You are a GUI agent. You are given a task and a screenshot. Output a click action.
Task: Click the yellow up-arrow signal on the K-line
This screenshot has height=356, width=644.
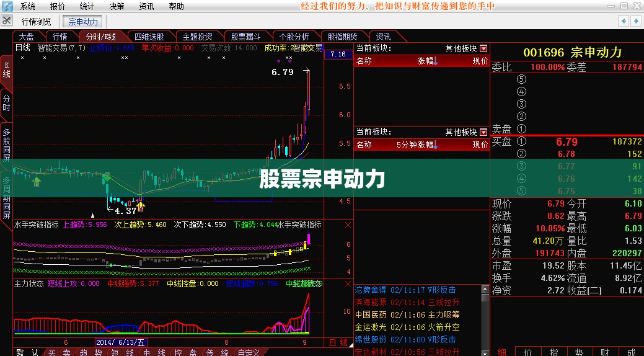(x=141, y=206)
